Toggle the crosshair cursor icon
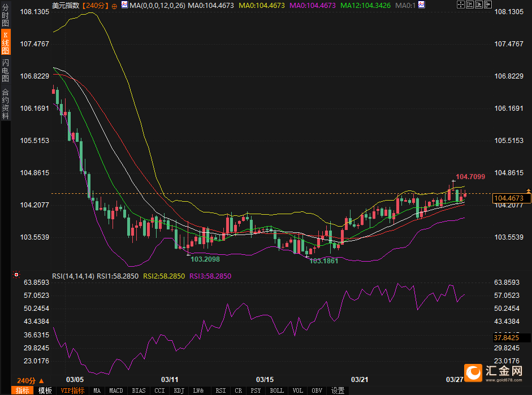The image size is (532, 395). (460, 5)
